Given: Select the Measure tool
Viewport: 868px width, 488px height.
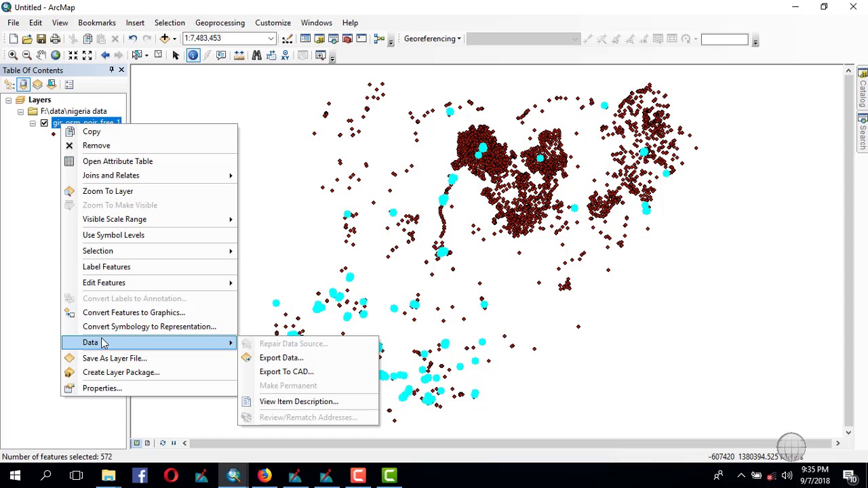Looking at the screenshot, I should 239,55.
